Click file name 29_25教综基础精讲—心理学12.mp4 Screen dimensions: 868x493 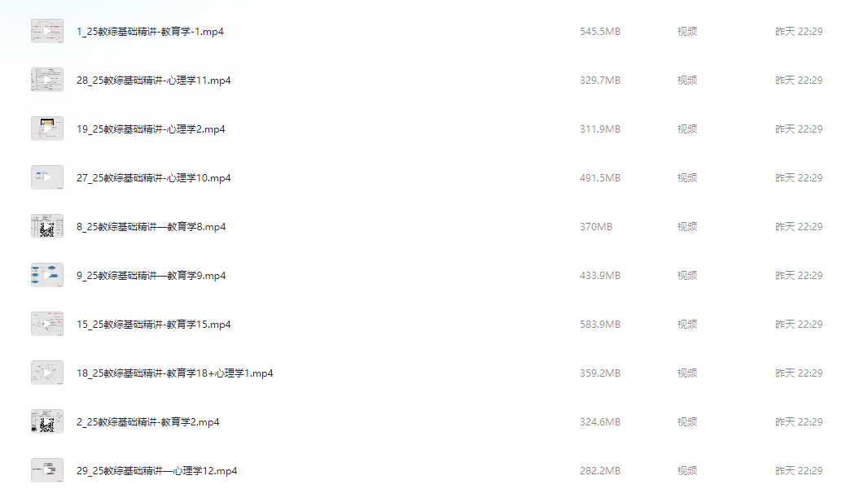point(157,470)
